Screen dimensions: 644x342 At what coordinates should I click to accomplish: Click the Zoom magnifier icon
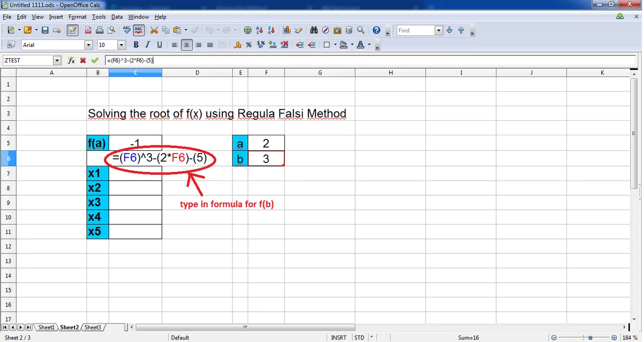coord(361,30)
